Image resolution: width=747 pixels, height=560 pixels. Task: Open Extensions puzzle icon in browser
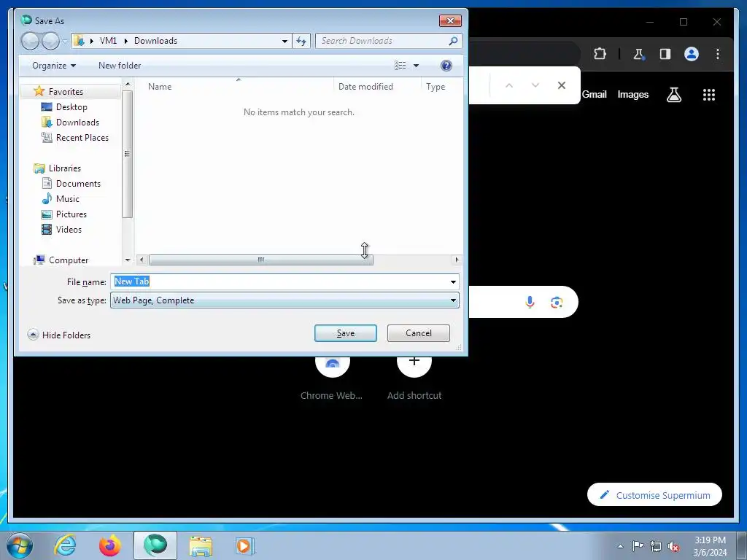[x=600, y=54]
